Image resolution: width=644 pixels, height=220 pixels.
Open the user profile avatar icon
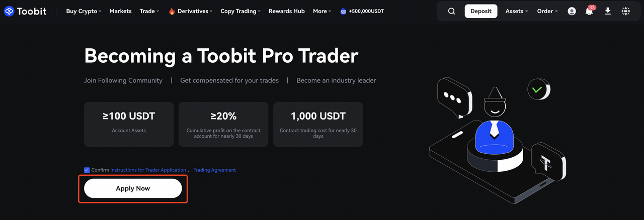(x=572, y=11)
